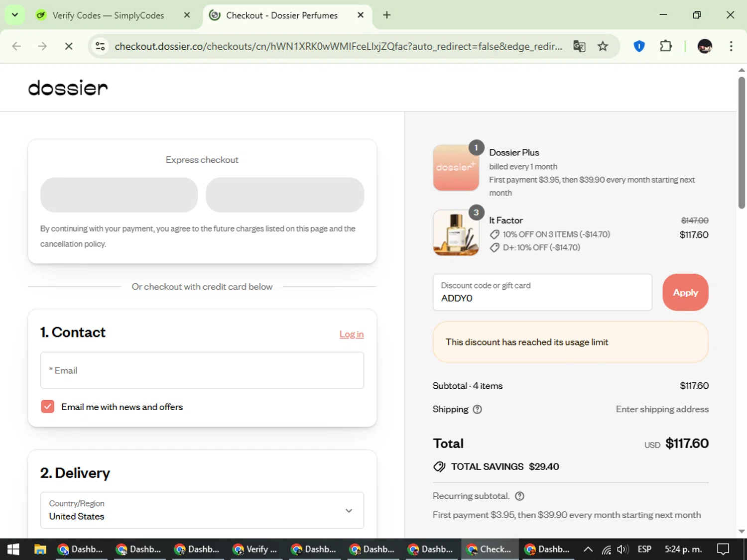This screenshot has width=747, height=560.
Task: Focus the Email input field
Action: tap(202, 370)
